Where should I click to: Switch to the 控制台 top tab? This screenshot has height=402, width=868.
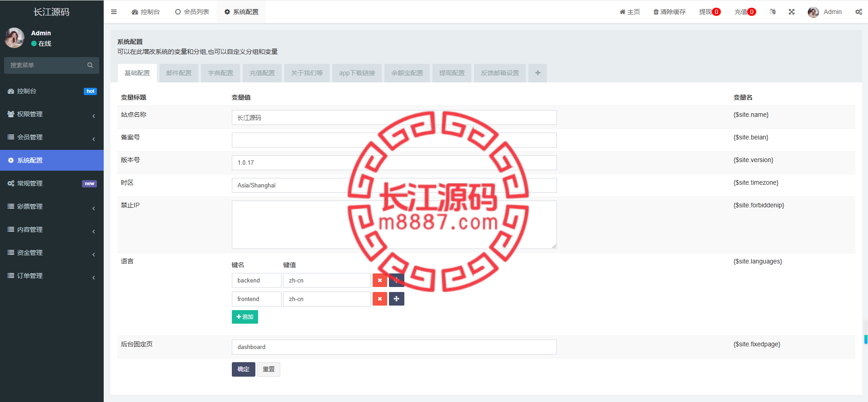146,12
